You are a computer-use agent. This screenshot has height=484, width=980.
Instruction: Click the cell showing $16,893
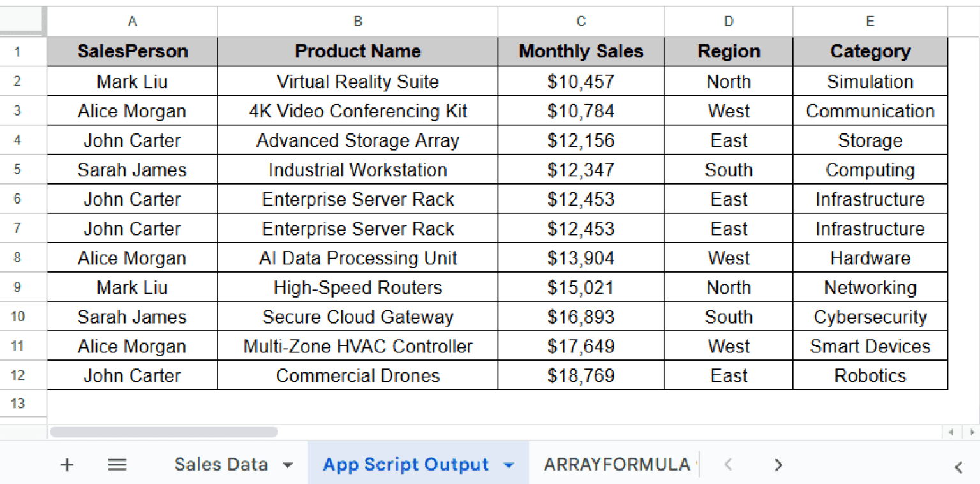tap(580, 316)
